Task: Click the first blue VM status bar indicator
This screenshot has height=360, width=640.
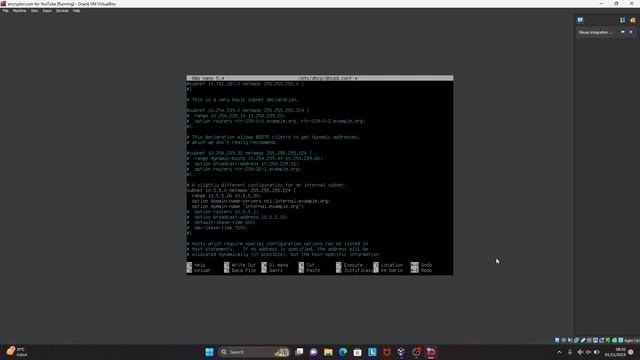Action: [557, 340]
